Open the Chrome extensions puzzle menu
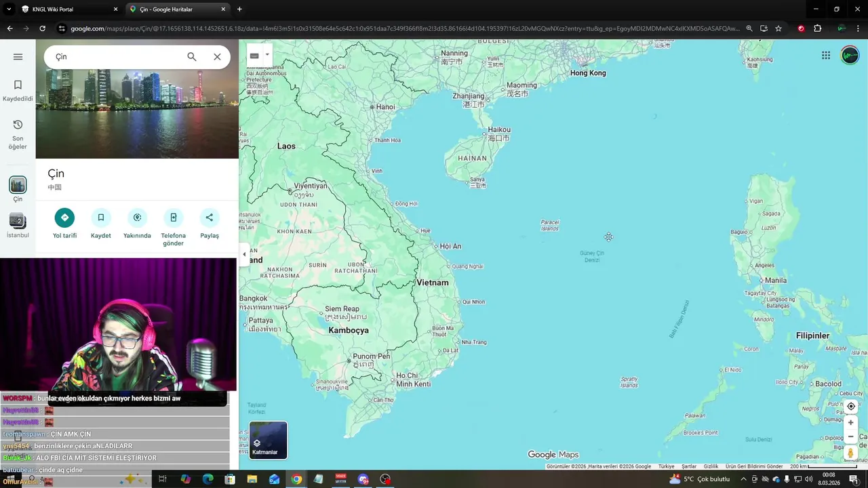 817,28
